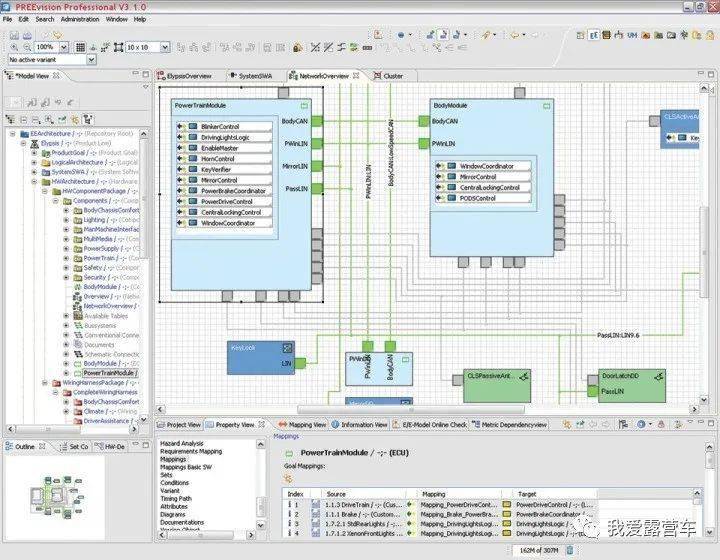Click the diagram's vertical scrollbar thumb
Image resolution: width=720 pixels, height=560 pixels.
pyautogui.click(x=704, y=252)
